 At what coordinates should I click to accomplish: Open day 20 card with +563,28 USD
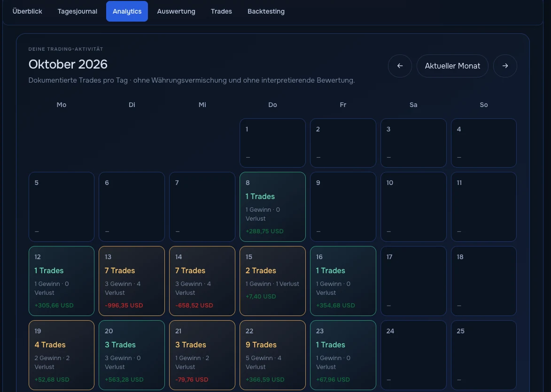[132, 355]
